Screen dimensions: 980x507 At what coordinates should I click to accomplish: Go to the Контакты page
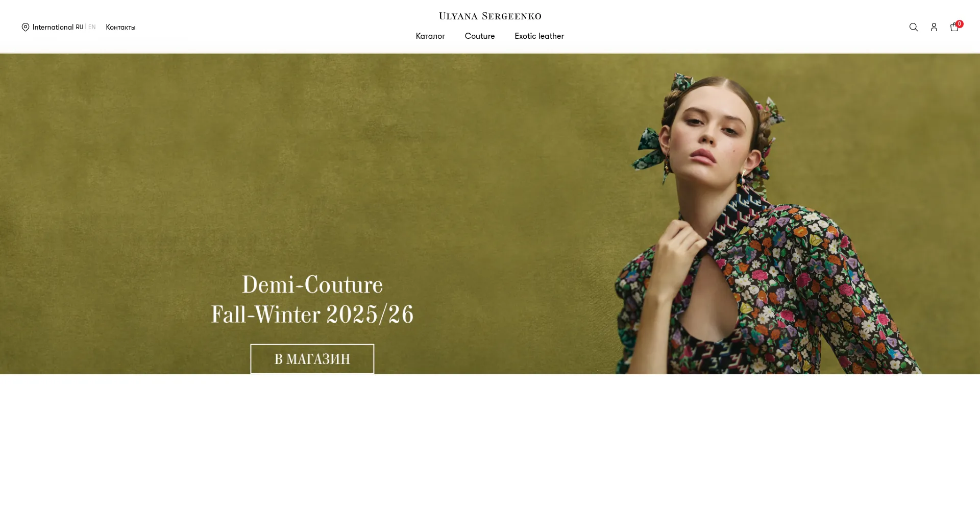pos(120,27)
